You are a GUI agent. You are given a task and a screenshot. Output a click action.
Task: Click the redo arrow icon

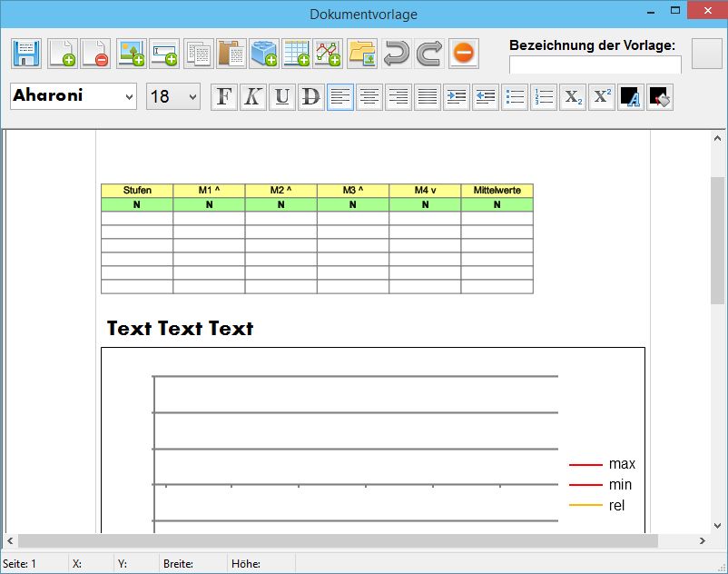point(429,54)
